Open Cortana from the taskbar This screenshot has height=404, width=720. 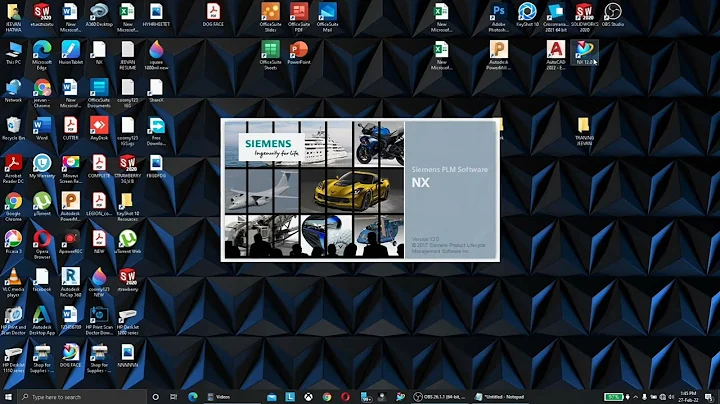point(156,397)
